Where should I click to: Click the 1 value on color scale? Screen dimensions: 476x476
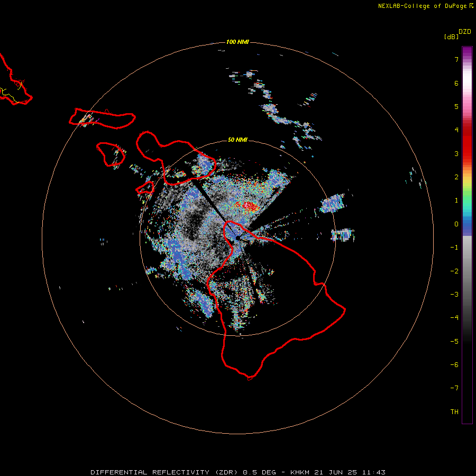[x=456, y=200]
